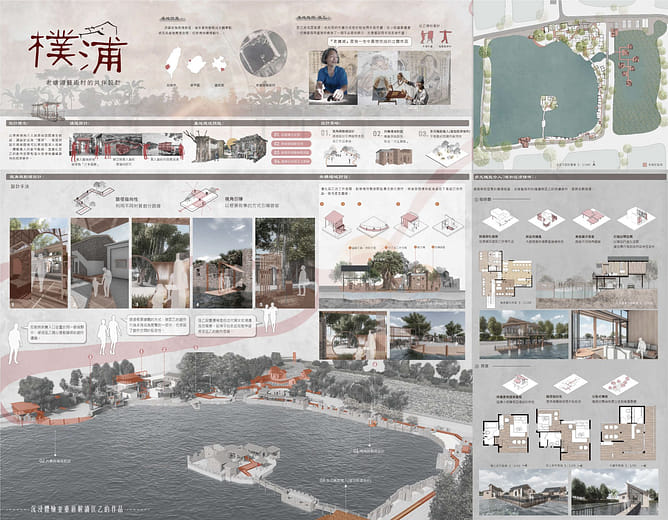Image resolution: width=668 pixels, height=520 pixels.
Task: Open the waterside deck render with pine trees
Action: 427,335
